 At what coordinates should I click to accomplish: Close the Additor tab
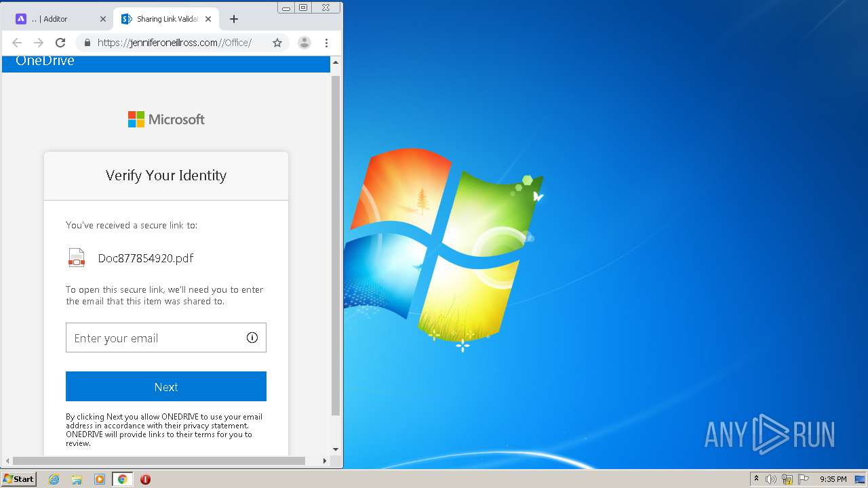(103, 19)
